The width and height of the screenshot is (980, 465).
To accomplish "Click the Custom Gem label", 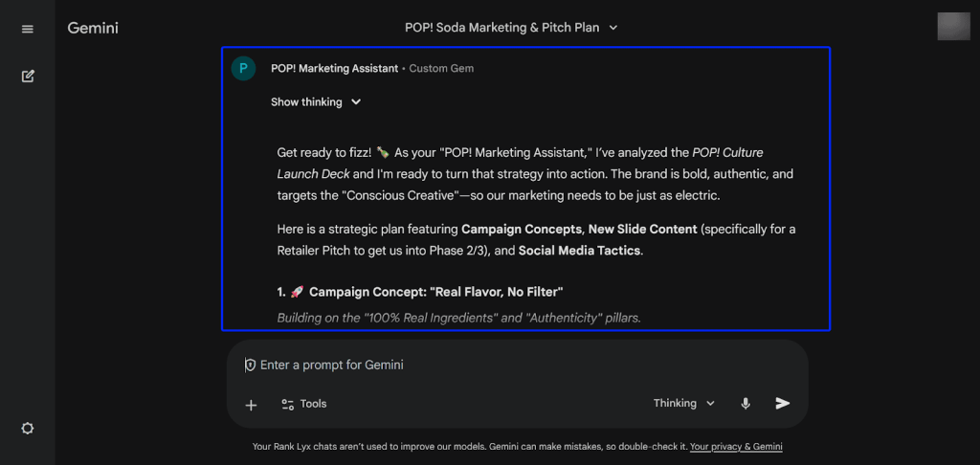I will tap(441, 69).
